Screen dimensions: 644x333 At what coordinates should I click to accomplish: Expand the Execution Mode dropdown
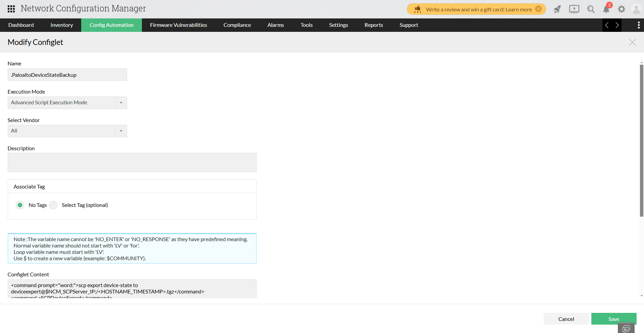pos(121,103)
